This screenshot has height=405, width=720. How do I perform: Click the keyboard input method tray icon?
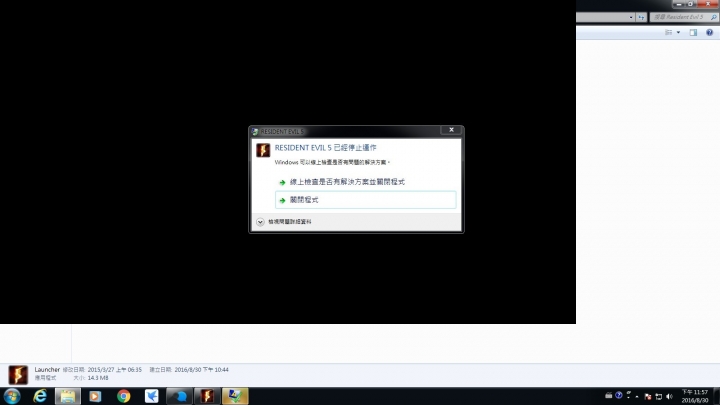pyautogui.click(x=609, y=395)
